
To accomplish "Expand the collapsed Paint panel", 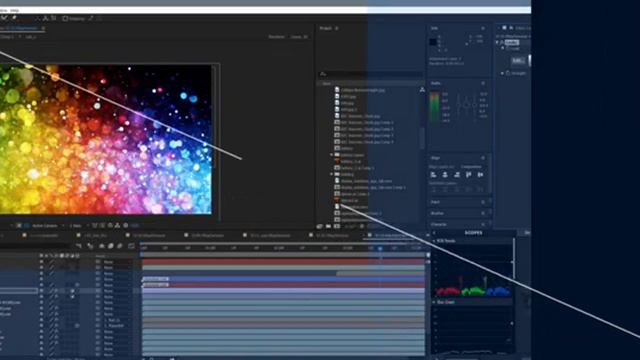I will [435, 202].
